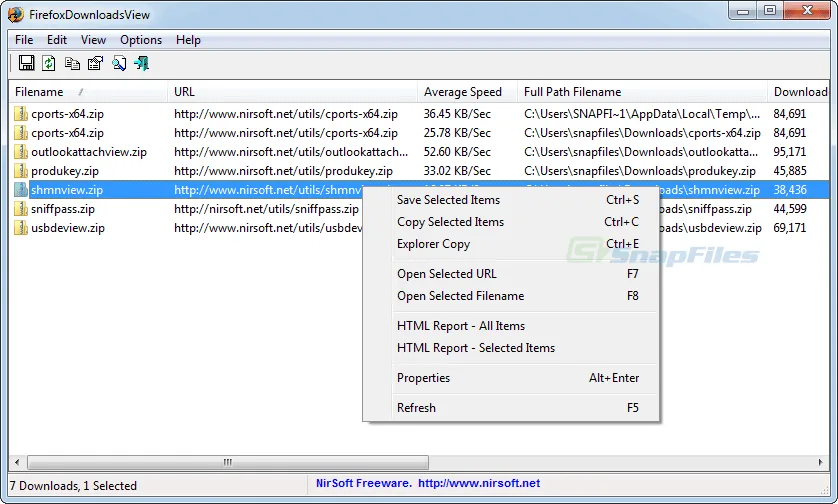Click the 33.02 KB/Sec speed cell

coord(457,171)
